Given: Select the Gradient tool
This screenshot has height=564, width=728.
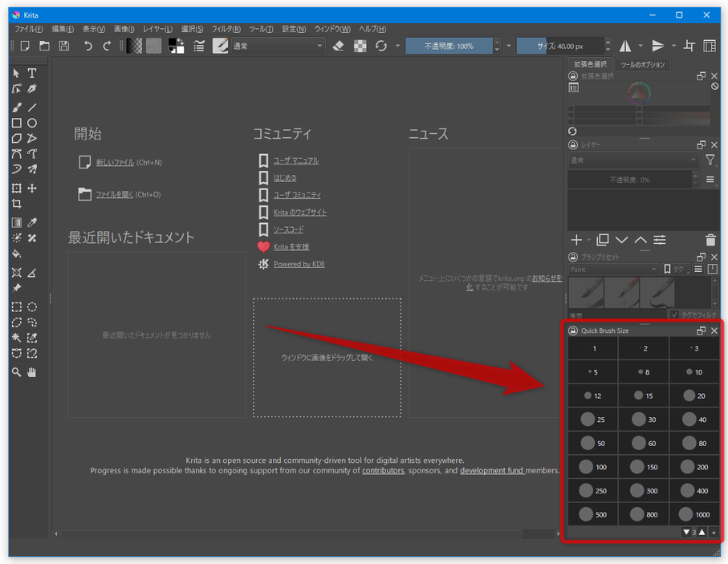Looking at the screenshot, I should (17, 222).
